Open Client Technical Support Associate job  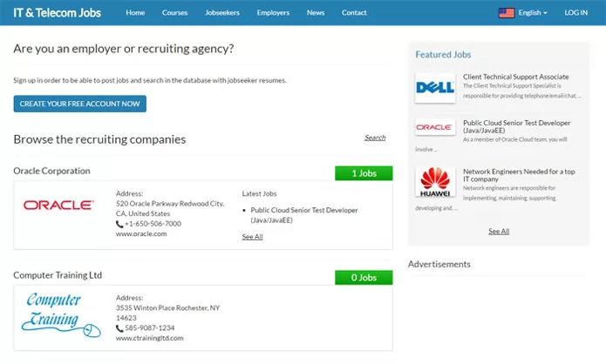516,77
